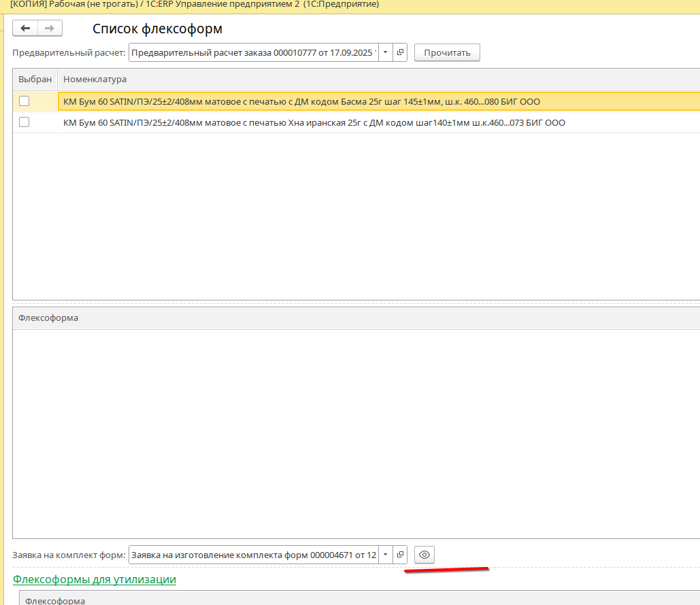This screenshot has width=700, height=605.
Task: Click the back navigation arrow
Action: [x=25, y=29]
